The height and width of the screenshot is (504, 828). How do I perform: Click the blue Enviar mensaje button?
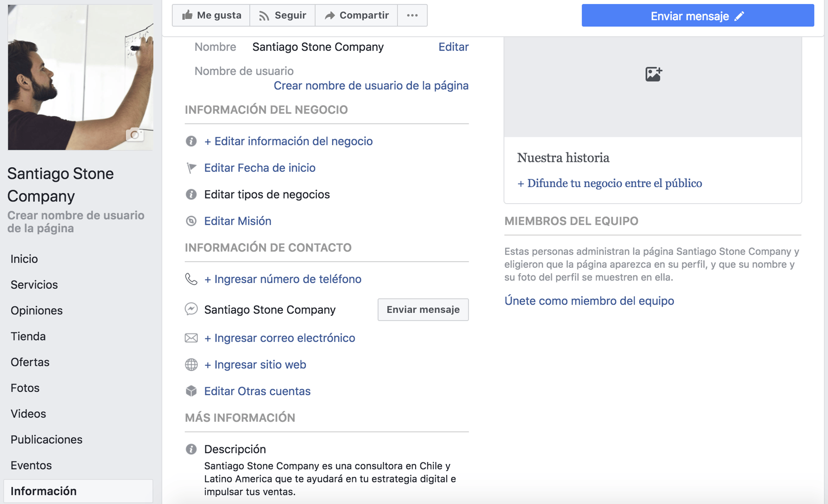point(698,16)
